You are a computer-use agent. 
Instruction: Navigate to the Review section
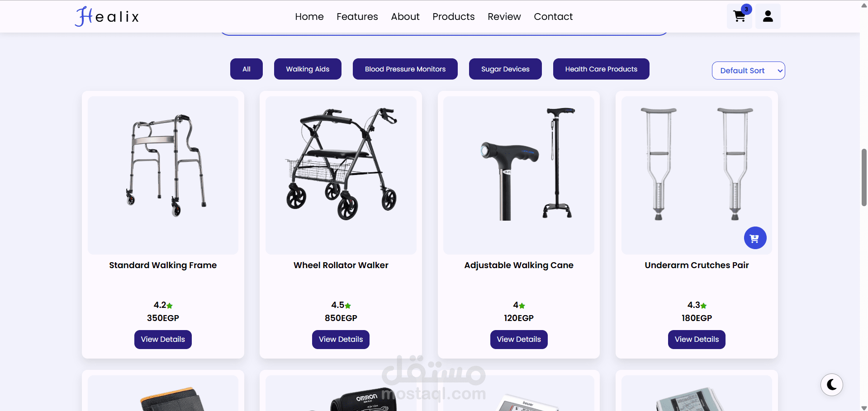[504, 17]
